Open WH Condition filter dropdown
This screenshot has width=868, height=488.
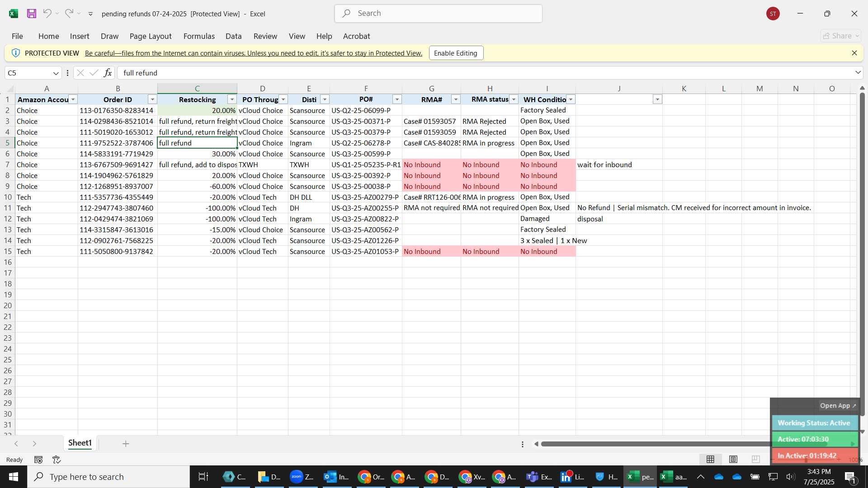[571, 99]
